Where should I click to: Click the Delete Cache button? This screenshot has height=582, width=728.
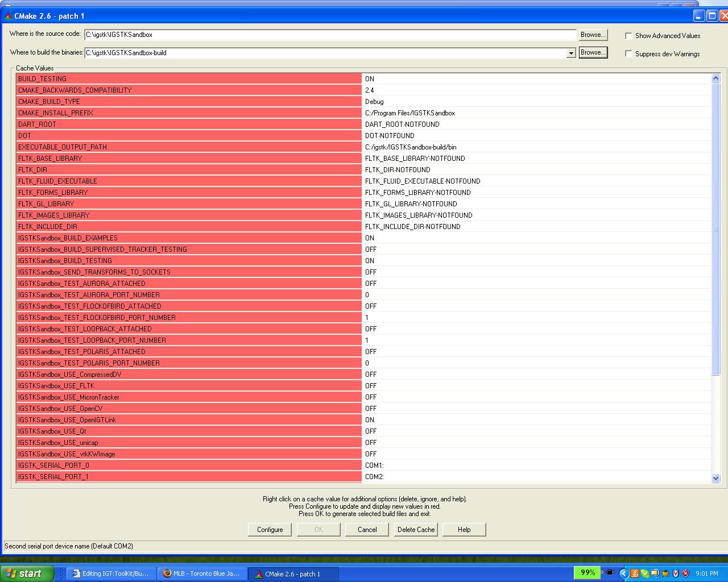point(416,530)
